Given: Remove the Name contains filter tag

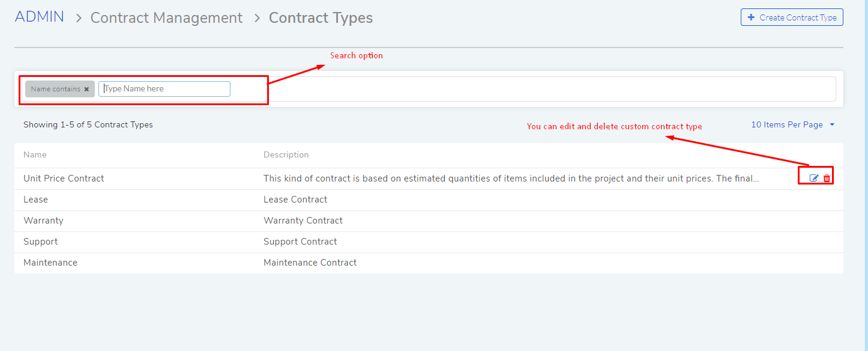Looking at the screenshot, I should click(86, 89).
